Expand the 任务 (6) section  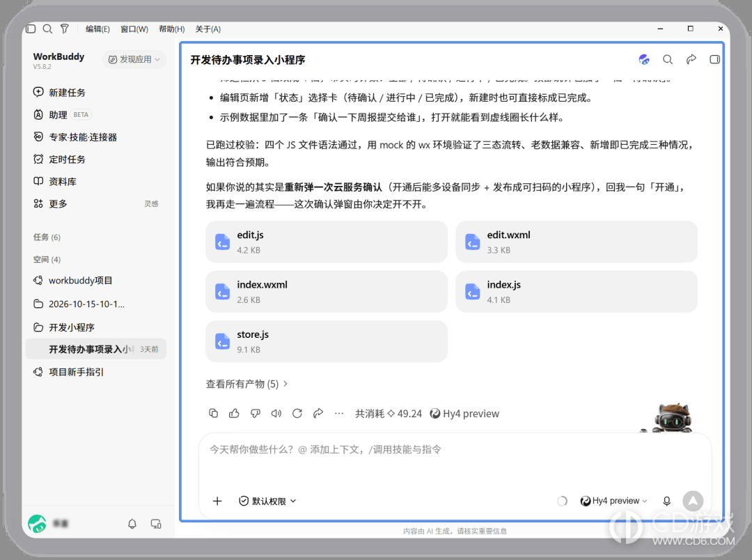tap(47, 237)
